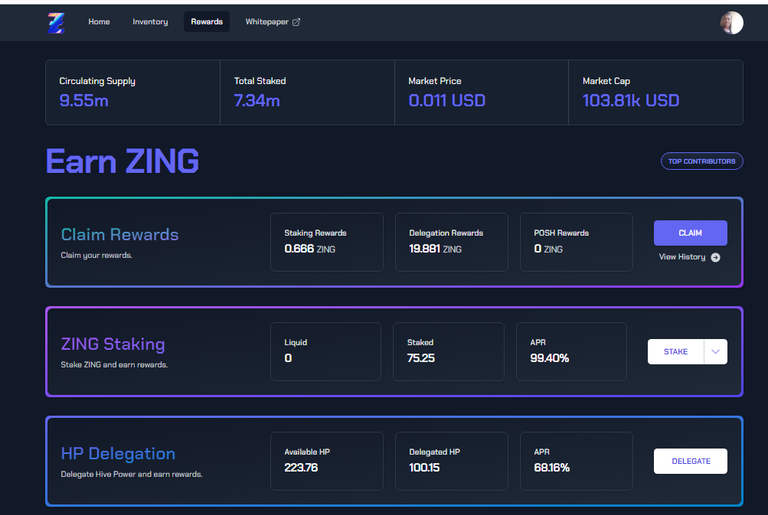The image size is (768, 515).
Task: Click 'Claim your rewards.' text
Action: tap(96, 255)
